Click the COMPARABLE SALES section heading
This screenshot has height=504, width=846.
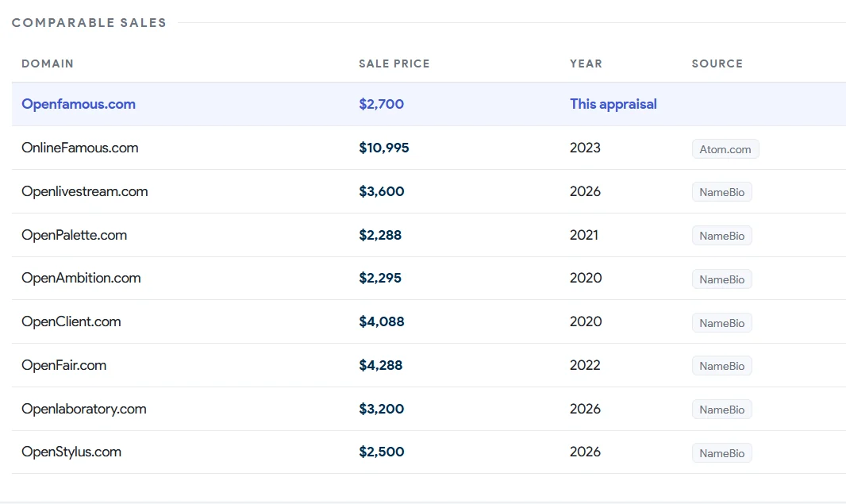point(89,23)
